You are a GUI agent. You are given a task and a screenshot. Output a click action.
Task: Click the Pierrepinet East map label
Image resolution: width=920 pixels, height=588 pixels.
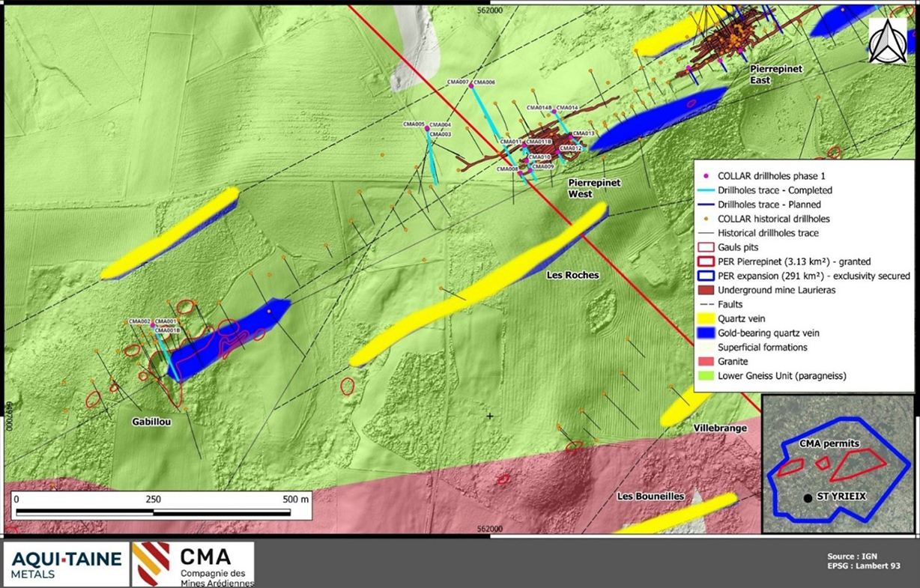coord(776,73)
